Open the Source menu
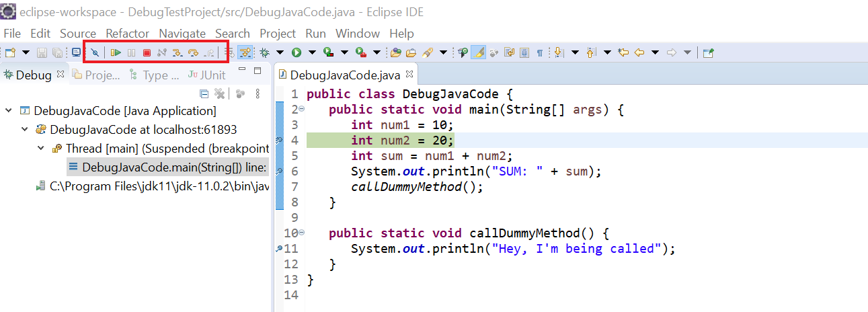This screenshot has height=312, width=868. [x=78, y=33]
